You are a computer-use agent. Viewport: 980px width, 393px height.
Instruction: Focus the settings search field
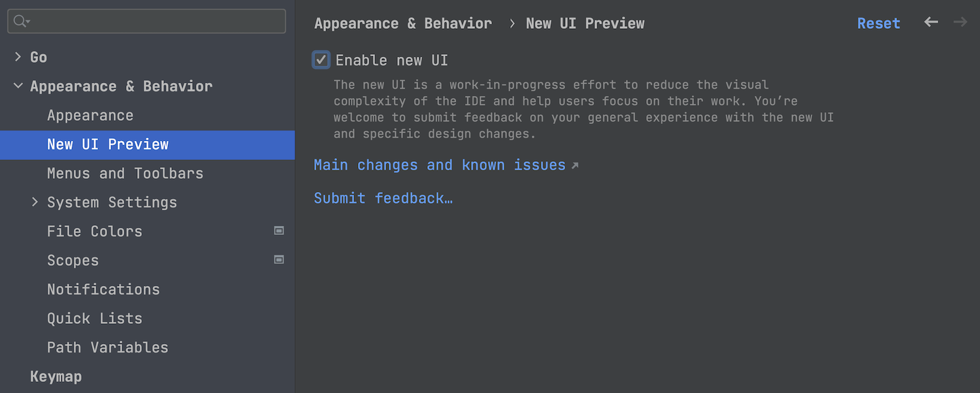[157, 22]
